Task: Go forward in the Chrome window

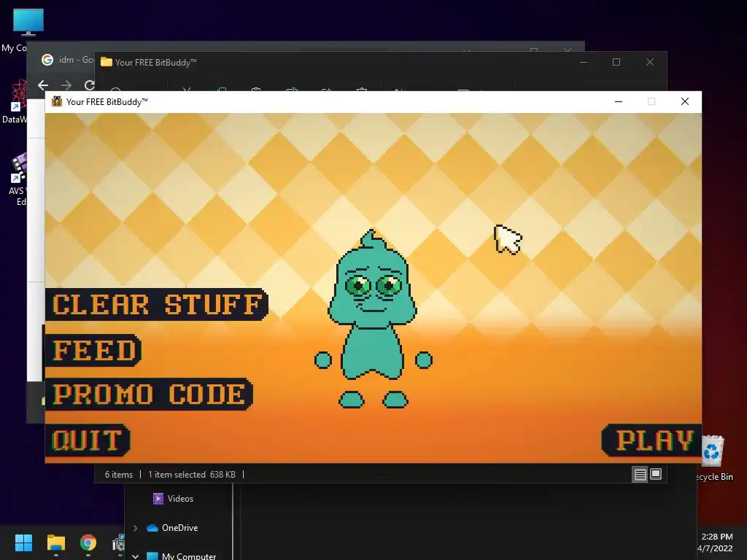Action: (66, 85)
